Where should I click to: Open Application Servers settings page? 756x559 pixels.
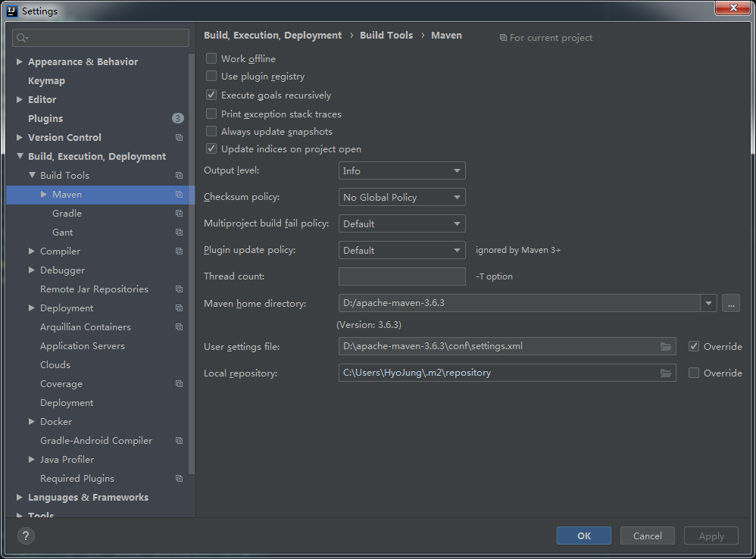pyautogui.click(x=82, y=346)
